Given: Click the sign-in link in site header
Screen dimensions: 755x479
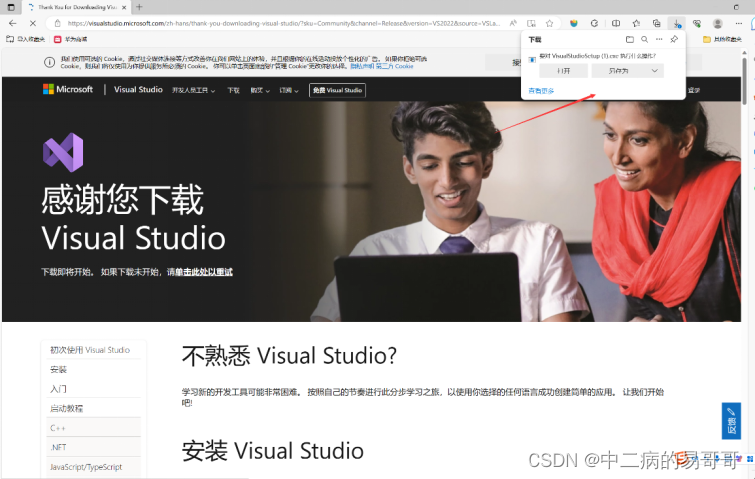Looking at the screenshot, I should 694,90.
